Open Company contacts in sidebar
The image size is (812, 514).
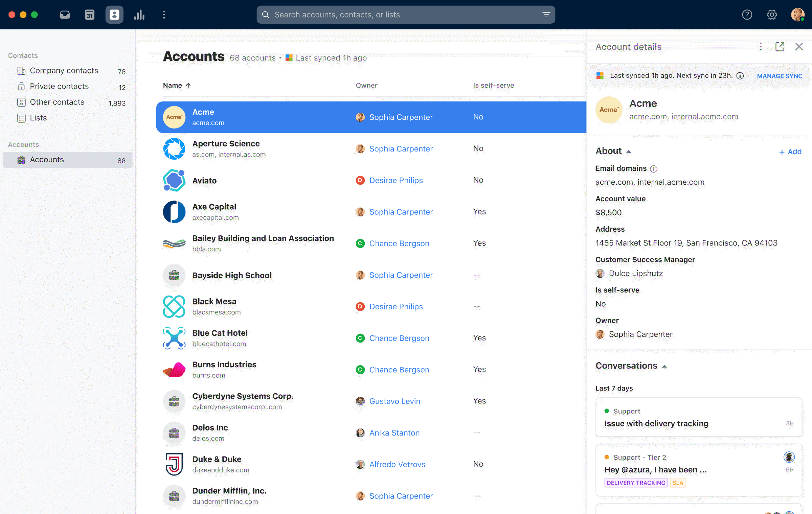coord(68,71)
